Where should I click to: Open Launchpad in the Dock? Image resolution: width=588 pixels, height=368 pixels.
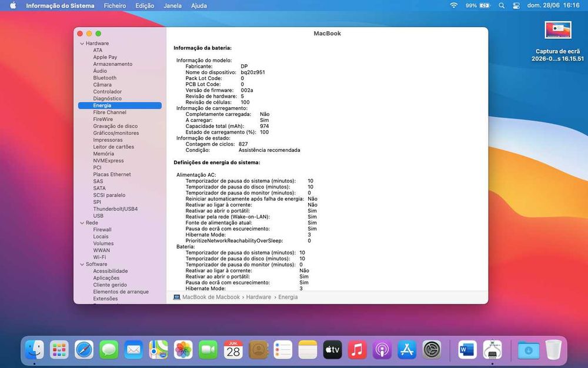tap(59, 350)
